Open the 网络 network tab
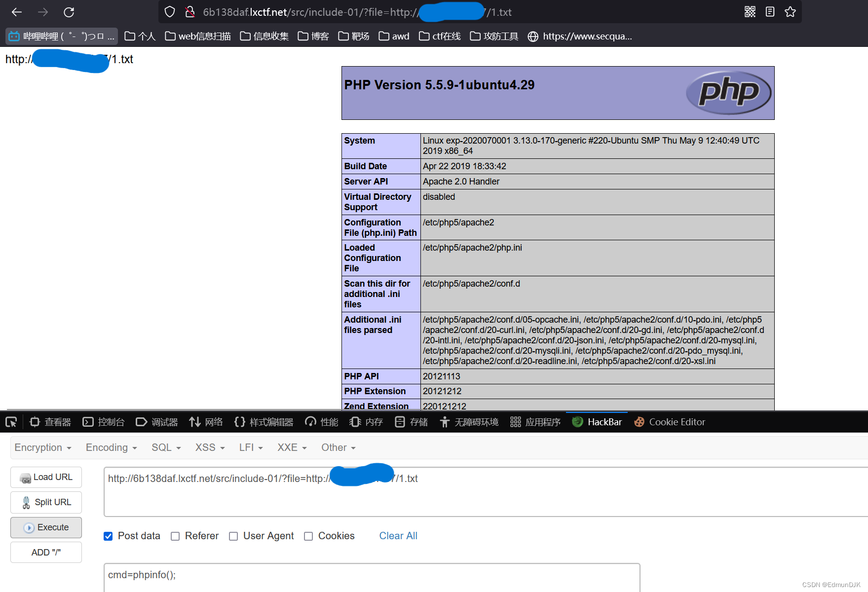This screenshot has height=592, width=868. [206, 422]
